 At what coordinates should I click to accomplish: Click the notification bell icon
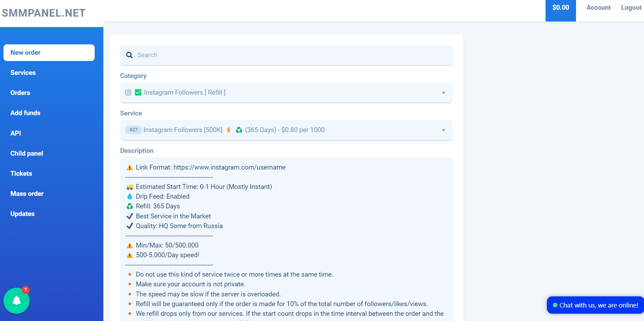(x=16, y=301)
